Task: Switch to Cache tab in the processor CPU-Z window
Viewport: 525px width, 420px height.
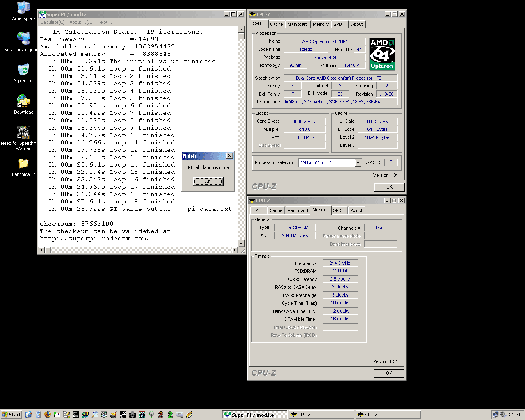Action: pyautogui.click(x=276, y=24)
